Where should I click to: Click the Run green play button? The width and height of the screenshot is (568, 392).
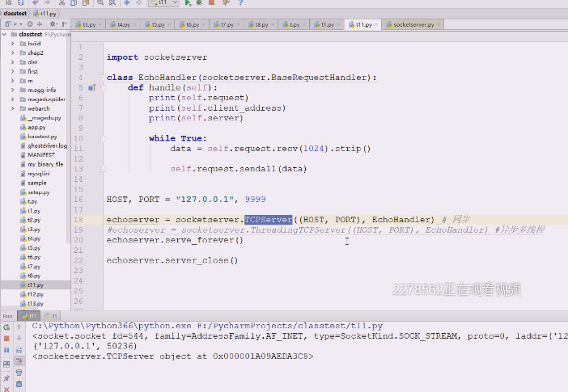188,3
